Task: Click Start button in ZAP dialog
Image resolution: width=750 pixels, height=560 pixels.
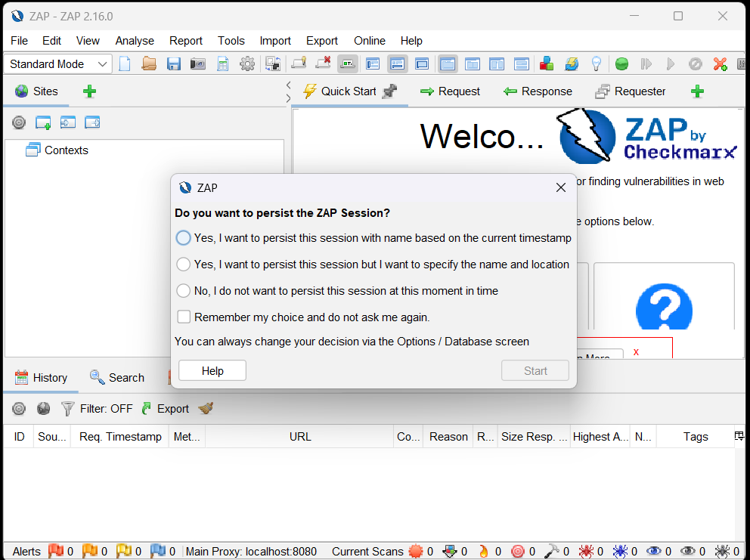Action: click(x=535, y=370)
